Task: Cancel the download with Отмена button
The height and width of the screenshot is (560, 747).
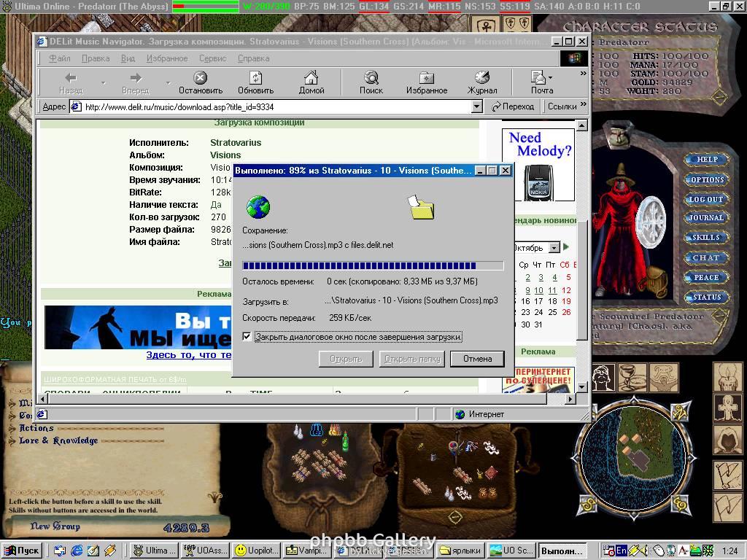Action: pos(477,359)
